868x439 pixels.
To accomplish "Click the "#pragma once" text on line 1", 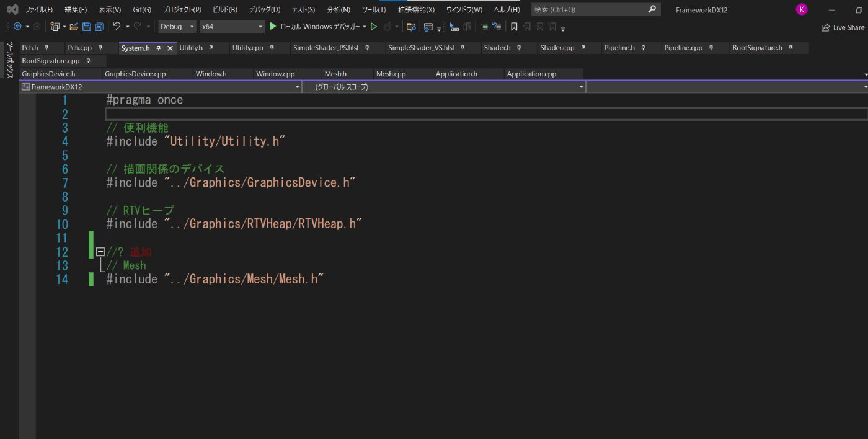I will (x=144, y=100).
